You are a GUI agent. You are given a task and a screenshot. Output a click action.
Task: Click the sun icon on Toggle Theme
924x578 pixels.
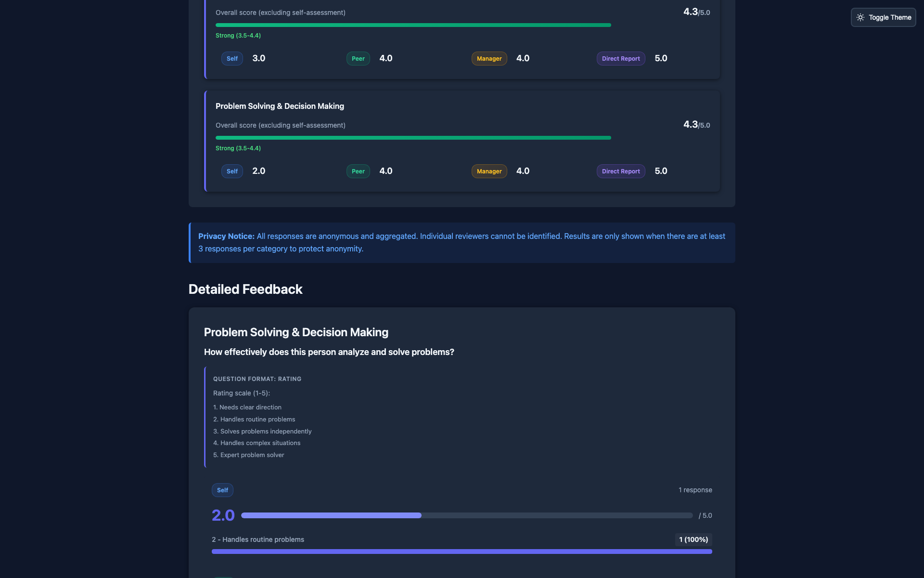pos(861,17)
